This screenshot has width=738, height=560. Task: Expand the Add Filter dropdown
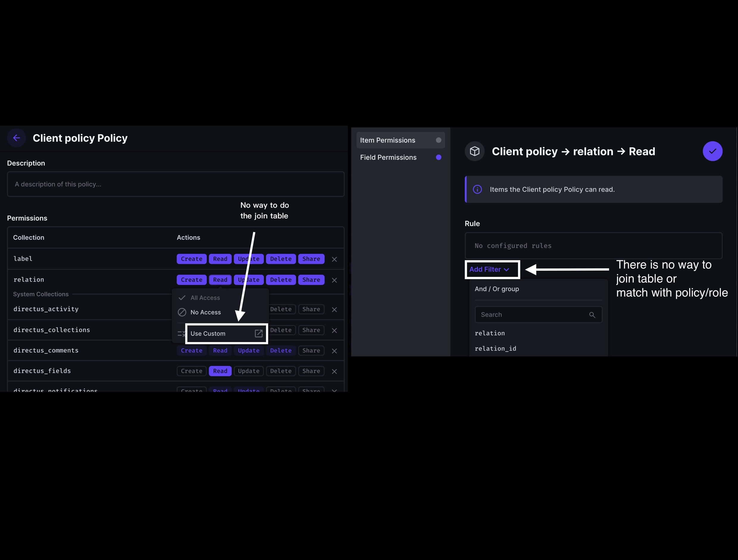click(489, 269)
